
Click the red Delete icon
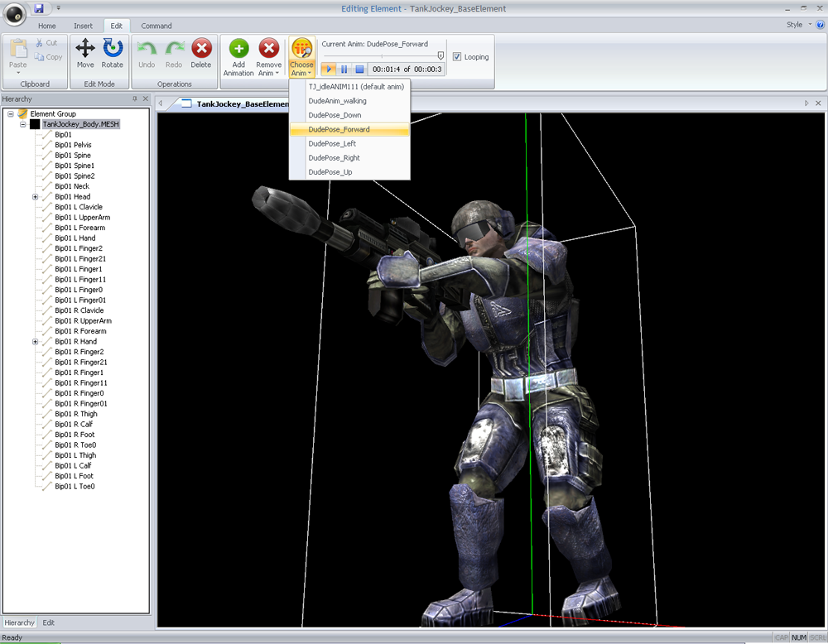pyautogui.click(x=201, y=49)
